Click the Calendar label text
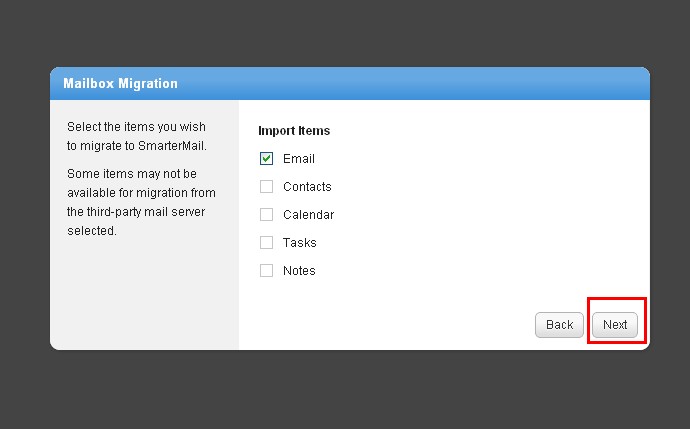Viewport: 690px width, 429px height. pyautogui.click(x=308, y=214)
